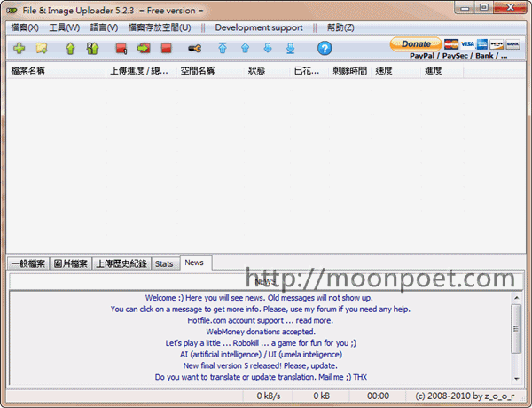Click the 0 kB status bar value
The height and width of the screenshot is (408, 532).
(x=321, y=396)
